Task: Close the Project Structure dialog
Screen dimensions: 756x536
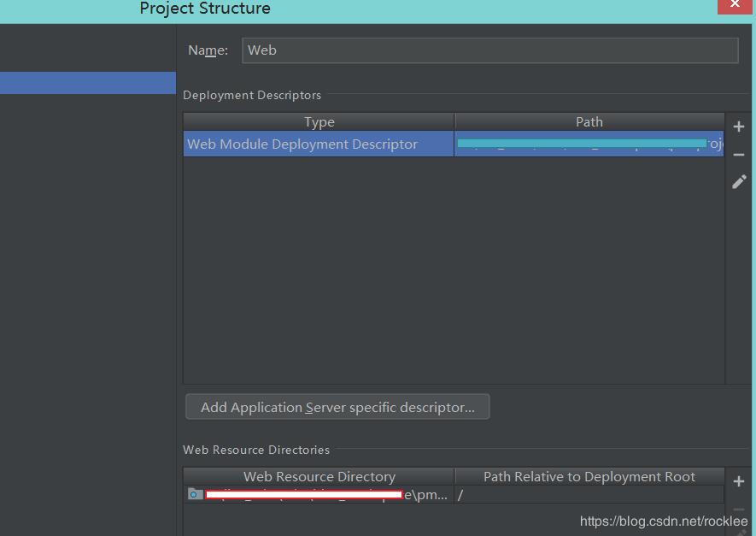Action: point(735,5)
